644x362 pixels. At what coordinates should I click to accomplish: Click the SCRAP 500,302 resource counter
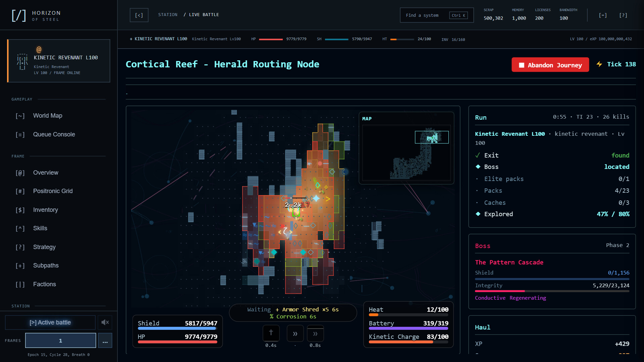493,15
